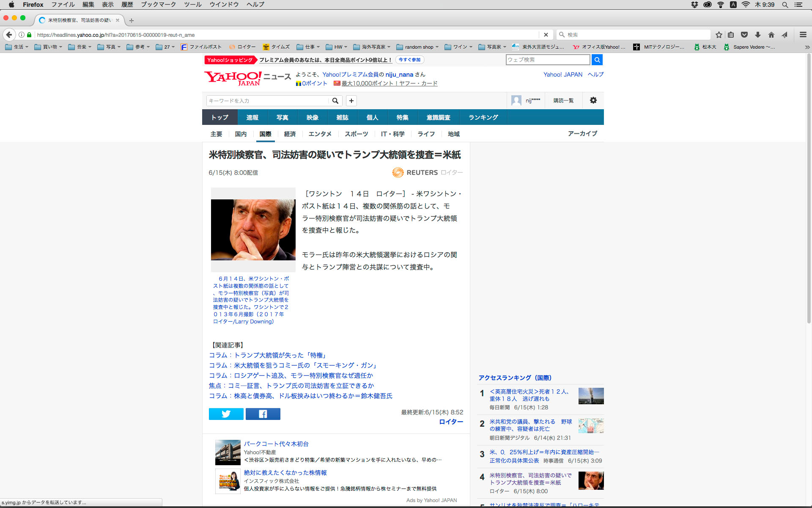Stop loading with the X button
Image resolution: width=812 pixels, height=508 pixels.
point(546,35)
